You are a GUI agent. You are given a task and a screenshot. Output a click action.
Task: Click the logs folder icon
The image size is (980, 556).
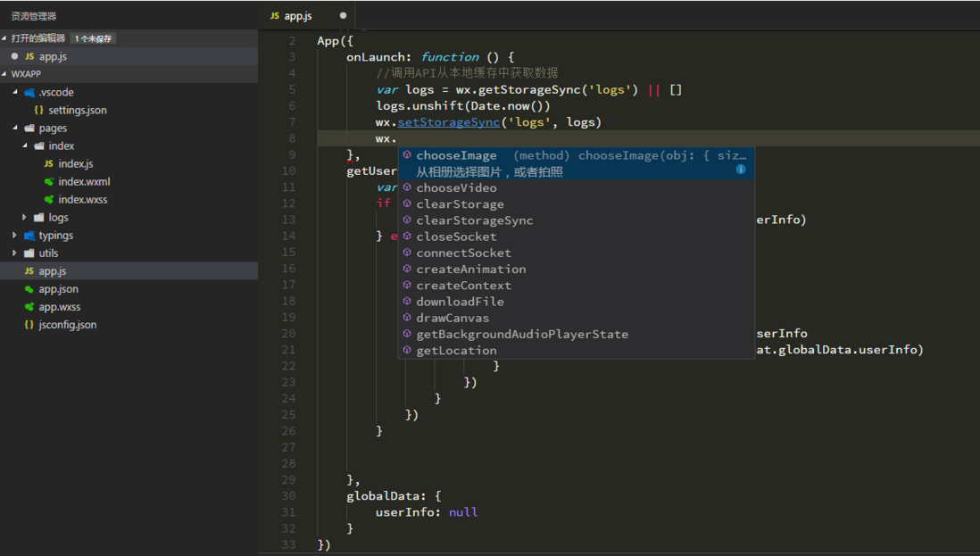click(39, 218)
